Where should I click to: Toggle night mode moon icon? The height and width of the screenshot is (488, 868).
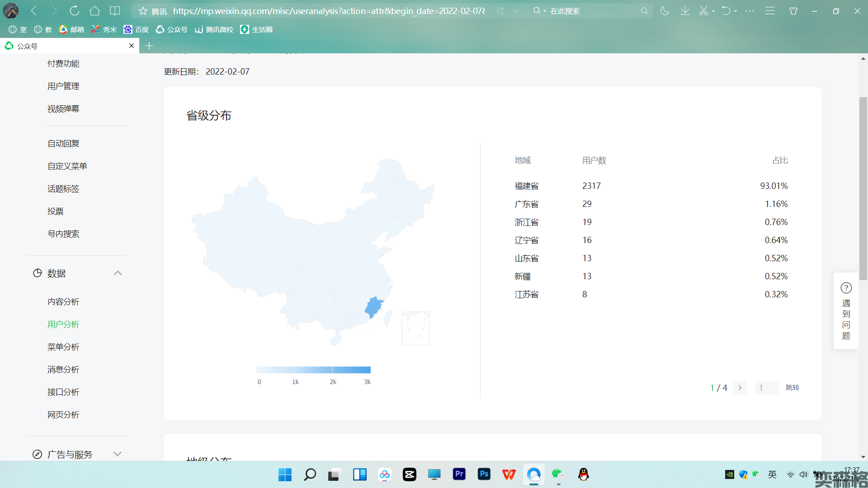(x=665, y=11)
